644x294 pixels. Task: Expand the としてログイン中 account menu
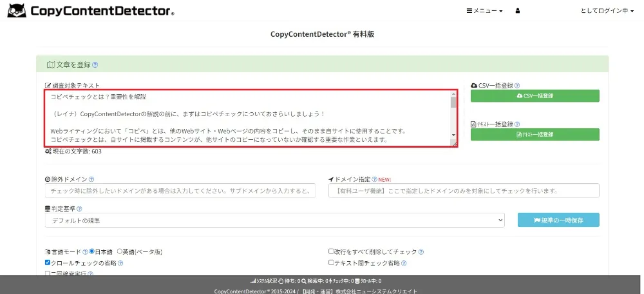pyautogui.click(x=607, y=11)
